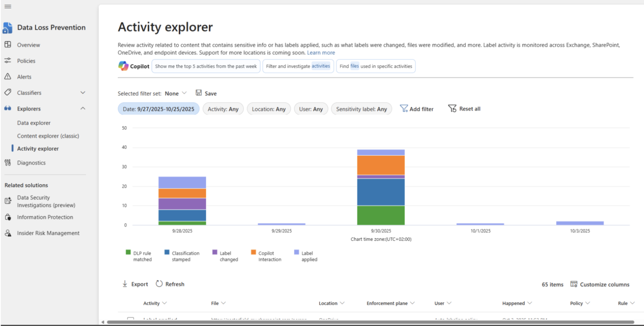The image size is (644, 326).
Task: Open the Happened column dropdown
Action: [x=530, y=303]
